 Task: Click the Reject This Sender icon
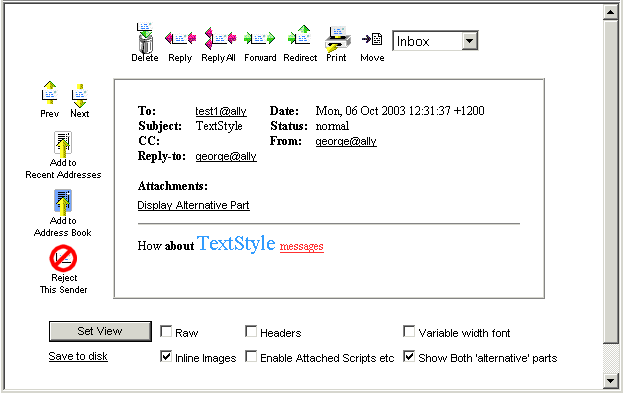point(63,258)
